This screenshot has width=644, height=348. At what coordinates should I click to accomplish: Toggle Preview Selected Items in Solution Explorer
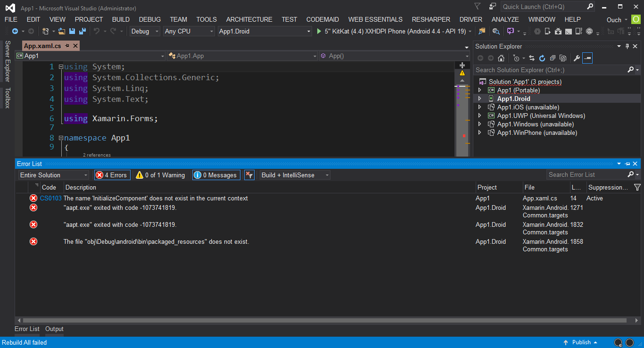[587, 58]
